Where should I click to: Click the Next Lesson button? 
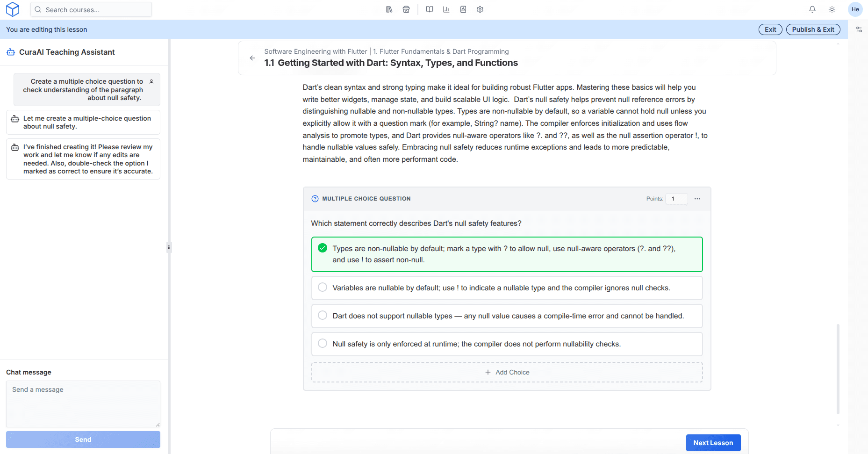coord(713,443)
